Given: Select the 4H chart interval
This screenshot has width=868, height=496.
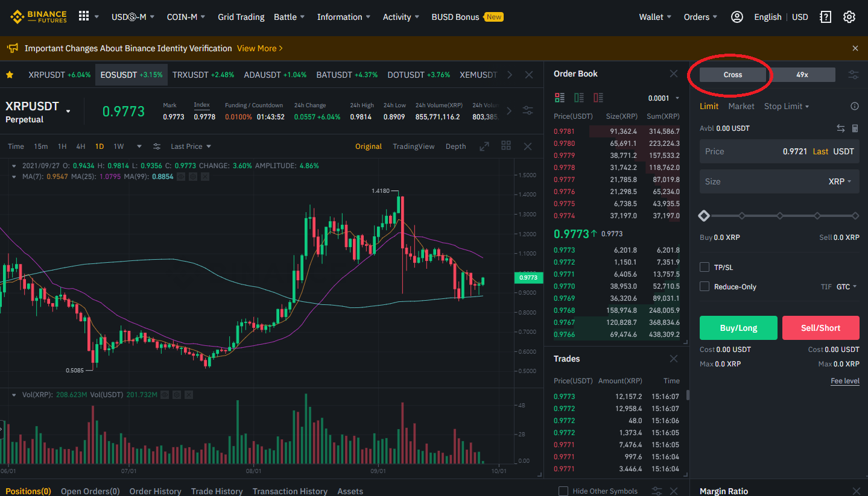Looking at the screenshot, I should click(81, 146).
